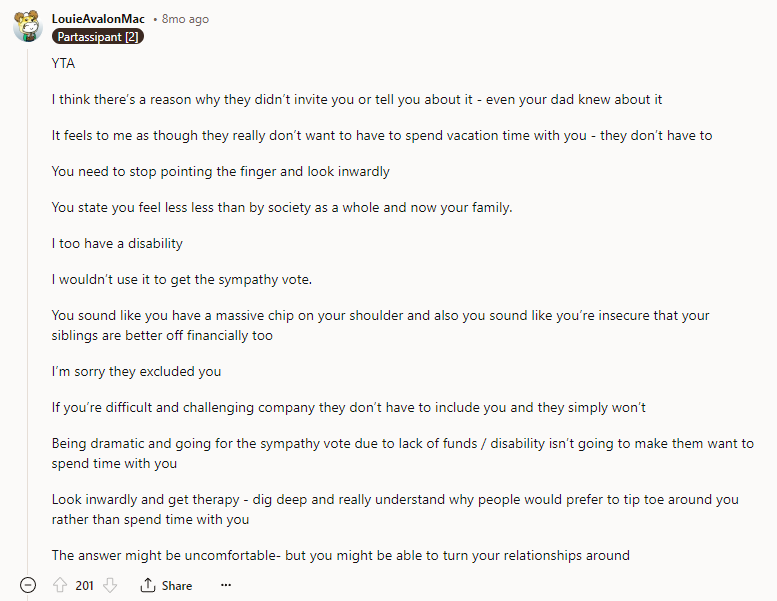Image resolution: width=777 pixels, height=601 pixels.
Task: Click the "I too have a disability" line
Action: pos(117,243)
